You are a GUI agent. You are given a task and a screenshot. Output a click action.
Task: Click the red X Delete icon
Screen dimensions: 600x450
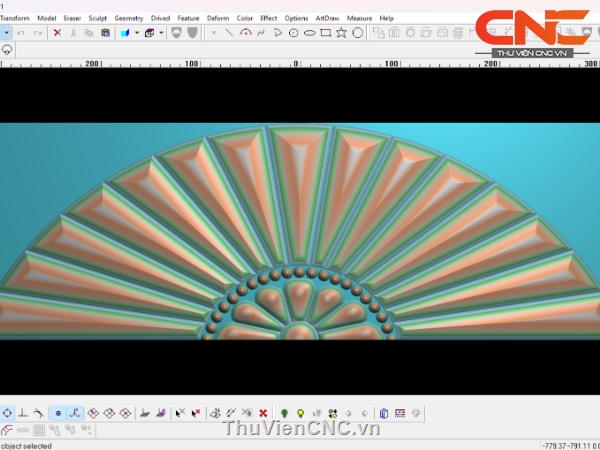[57, 33]
